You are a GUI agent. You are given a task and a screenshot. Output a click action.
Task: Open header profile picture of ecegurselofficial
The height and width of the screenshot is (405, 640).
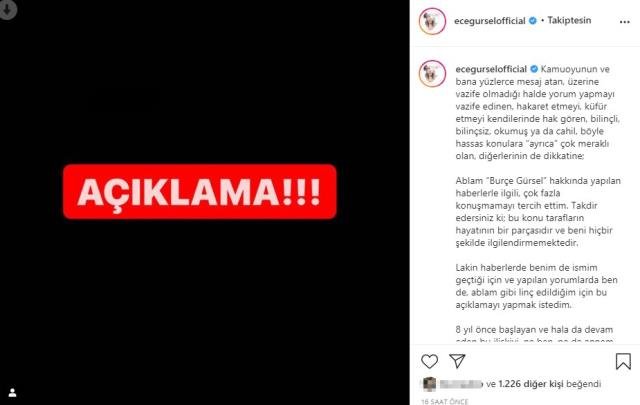point(432,21)
